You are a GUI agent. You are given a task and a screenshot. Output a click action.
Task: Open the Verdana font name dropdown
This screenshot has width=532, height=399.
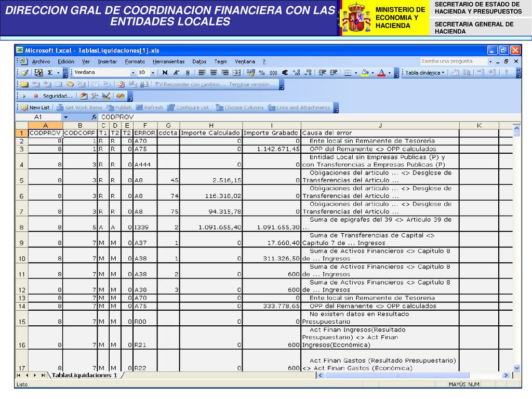click(132, 73)
